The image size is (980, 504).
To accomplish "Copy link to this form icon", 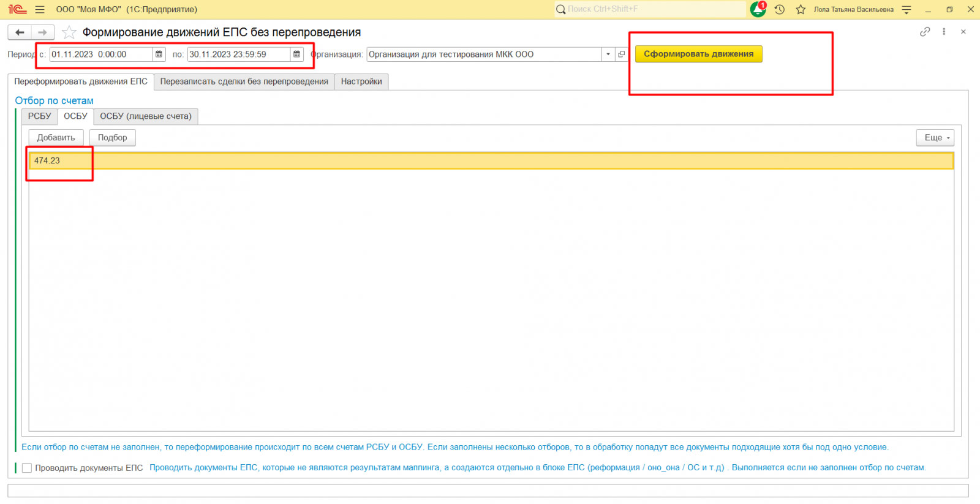I will click(x=925, y=32).
